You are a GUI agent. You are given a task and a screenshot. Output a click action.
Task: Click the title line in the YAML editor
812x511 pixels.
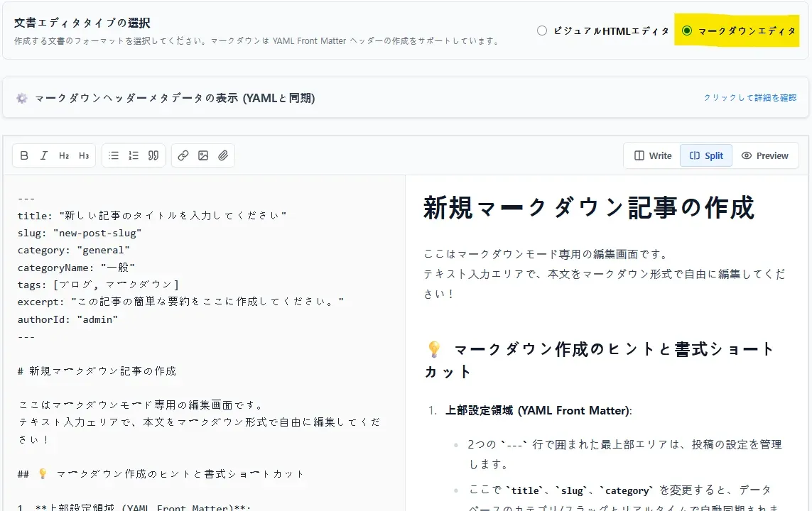click(152, 216)
